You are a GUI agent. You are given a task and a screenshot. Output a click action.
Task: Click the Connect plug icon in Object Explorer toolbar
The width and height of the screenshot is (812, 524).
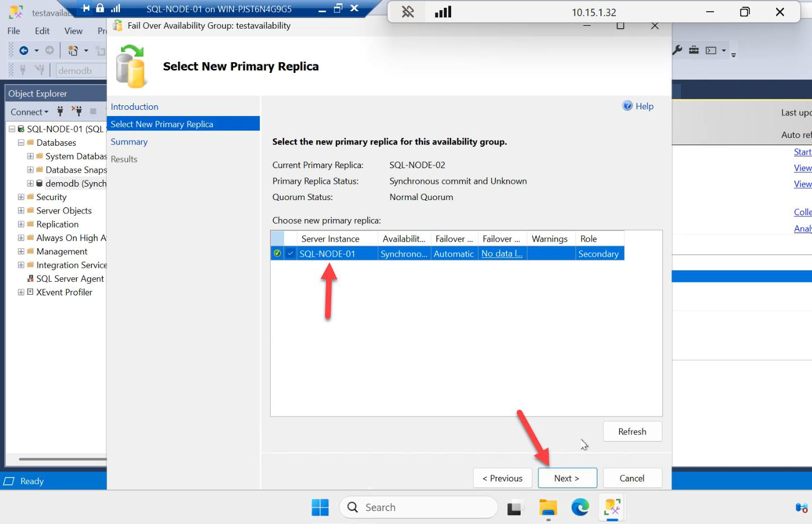[60, 112]
